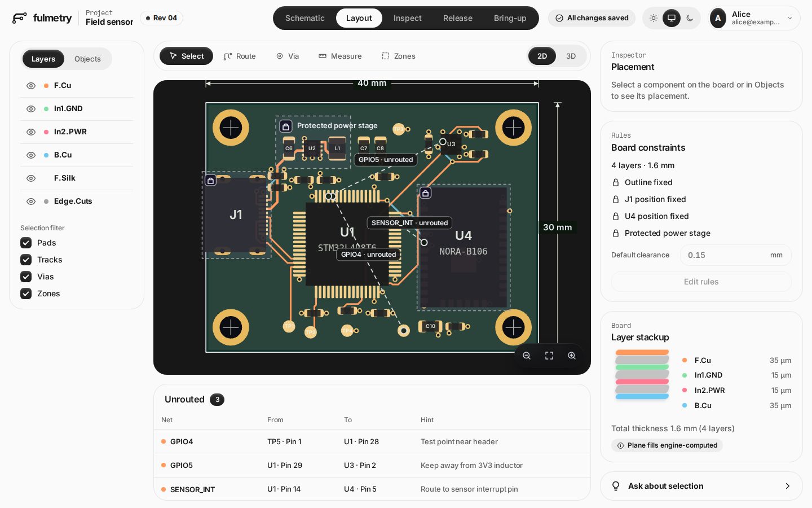Open the Alice account dropdown
This screenshot has width=812, height=508.
point(754,18)
